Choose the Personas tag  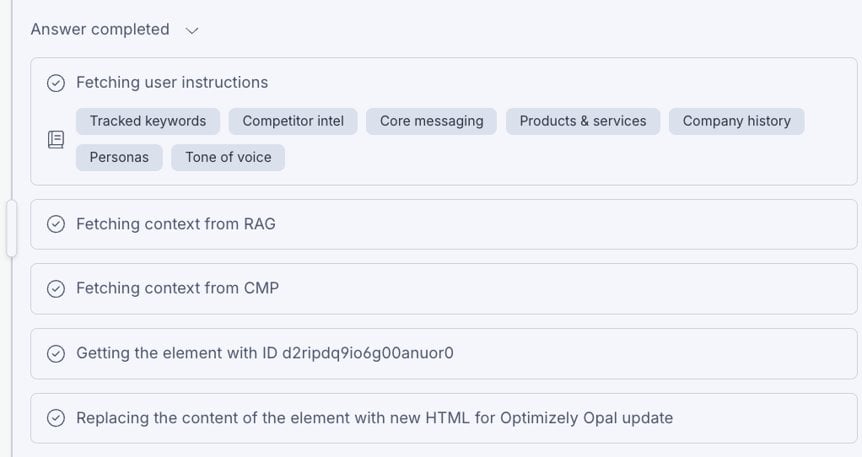coord(119,157)
